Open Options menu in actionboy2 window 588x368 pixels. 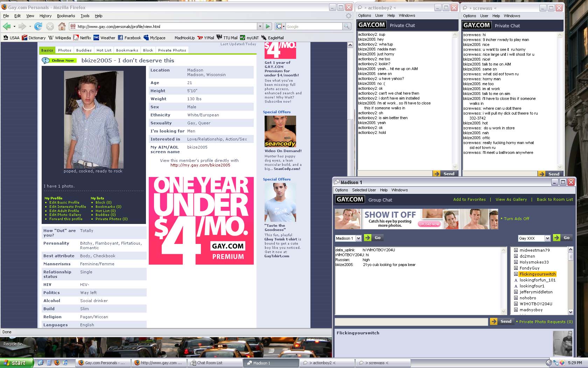pyautogui.click(x=364, y=15)
